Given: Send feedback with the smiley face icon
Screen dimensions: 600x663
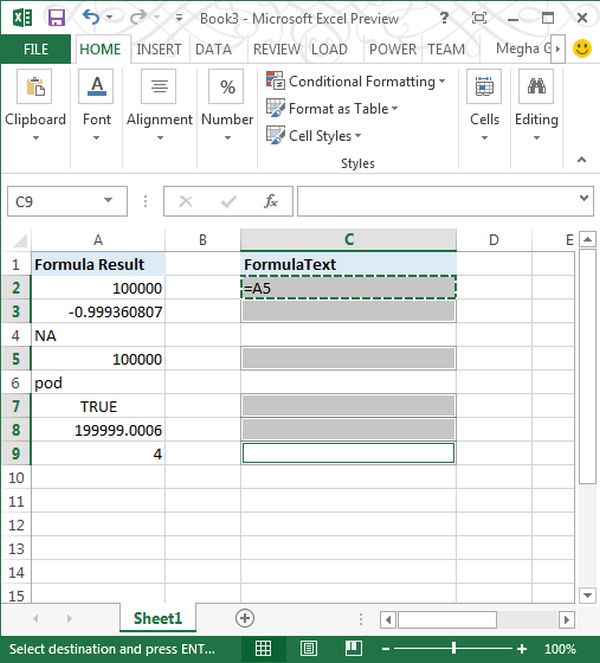Looking at the screenshot, I should coord(582,49).
